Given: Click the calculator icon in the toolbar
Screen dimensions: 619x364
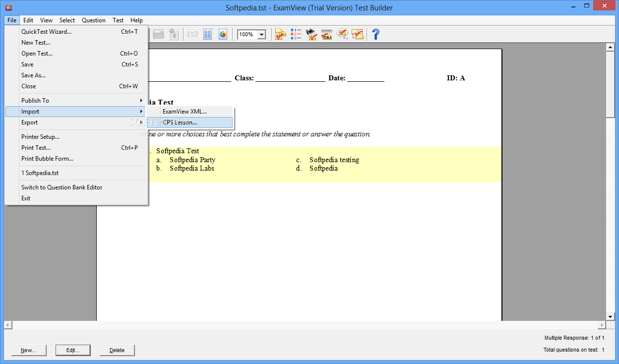Looking at the screenshot, I should click(159, 34).
